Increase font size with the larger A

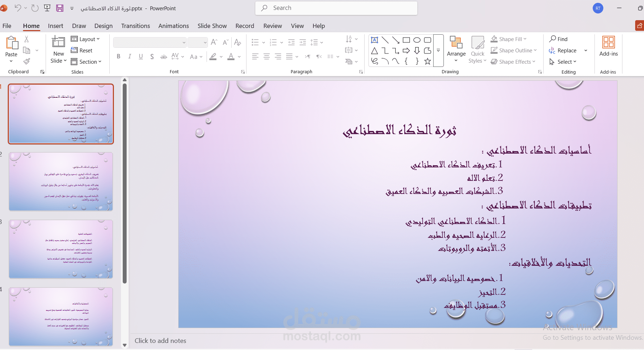(x=214, y=42)
